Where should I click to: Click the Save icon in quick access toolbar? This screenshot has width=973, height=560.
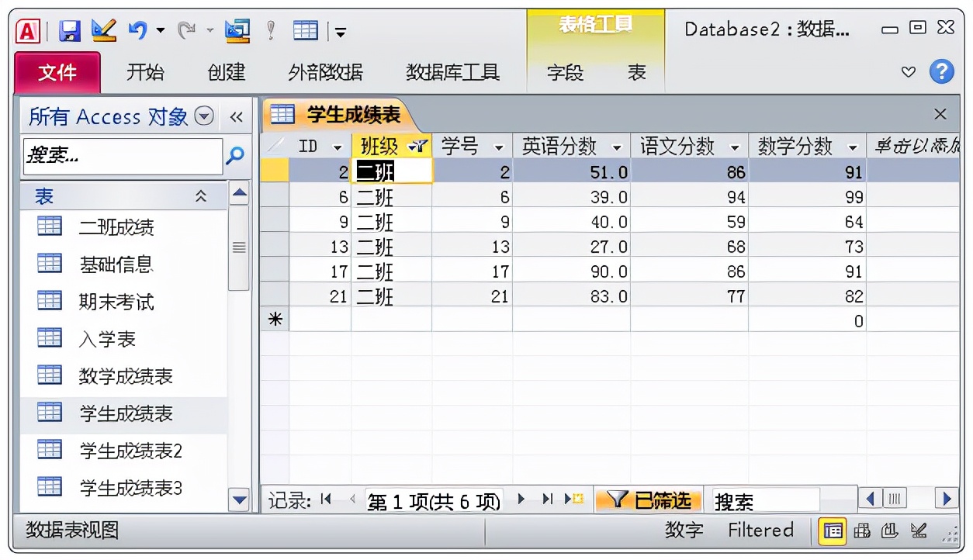click(70, 31)
